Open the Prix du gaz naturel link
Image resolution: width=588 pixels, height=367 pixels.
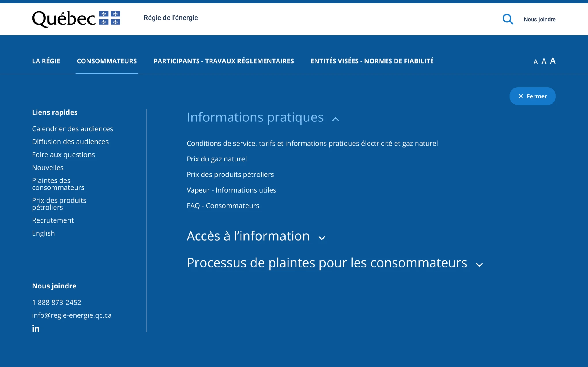pyautogui.click(x=216, y=159)
